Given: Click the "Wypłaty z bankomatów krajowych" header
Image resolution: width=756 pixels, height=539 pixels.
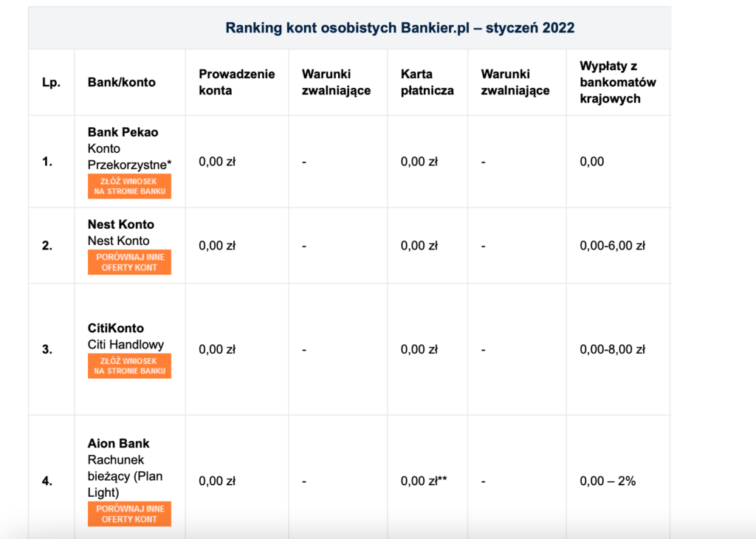Looking at the screenshot, I should click(x=618, y=83).
